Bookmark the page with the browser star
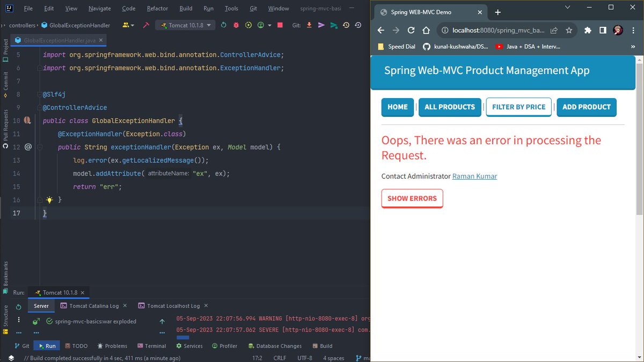 568,30
